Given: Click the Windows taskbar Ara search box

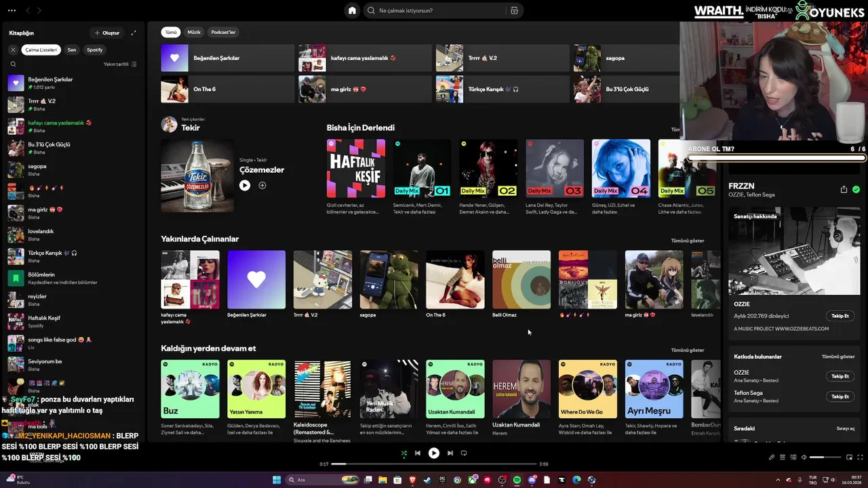Looking at the screenshot, I should [x=322, y=480].
